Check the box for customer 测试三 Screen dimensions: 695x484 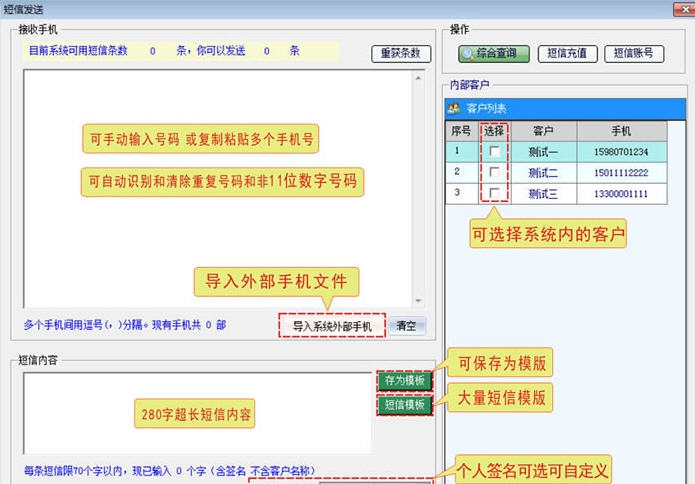point(494,193)
